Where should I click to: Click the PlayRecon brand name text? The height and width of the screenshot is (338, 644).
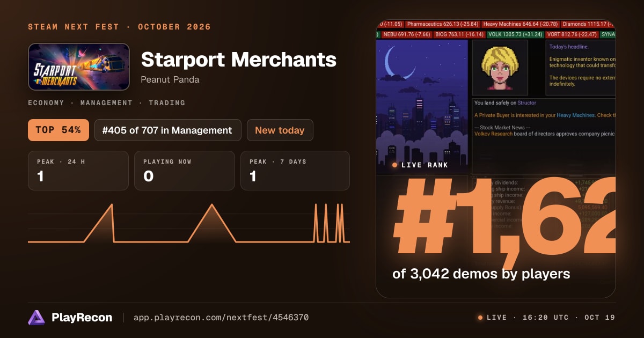(82, 318)
